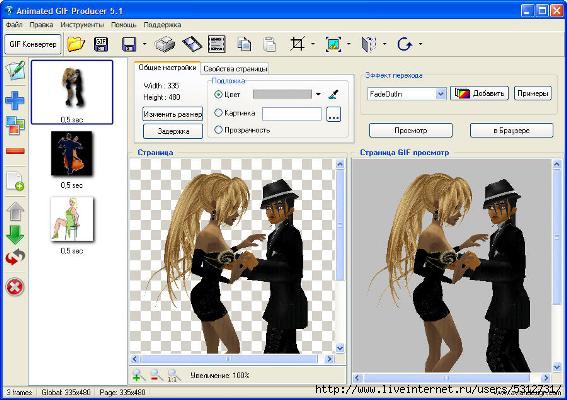Select the Цвет radio button
This screenshot has height=400, width=567.
click(x=218, y=94)
